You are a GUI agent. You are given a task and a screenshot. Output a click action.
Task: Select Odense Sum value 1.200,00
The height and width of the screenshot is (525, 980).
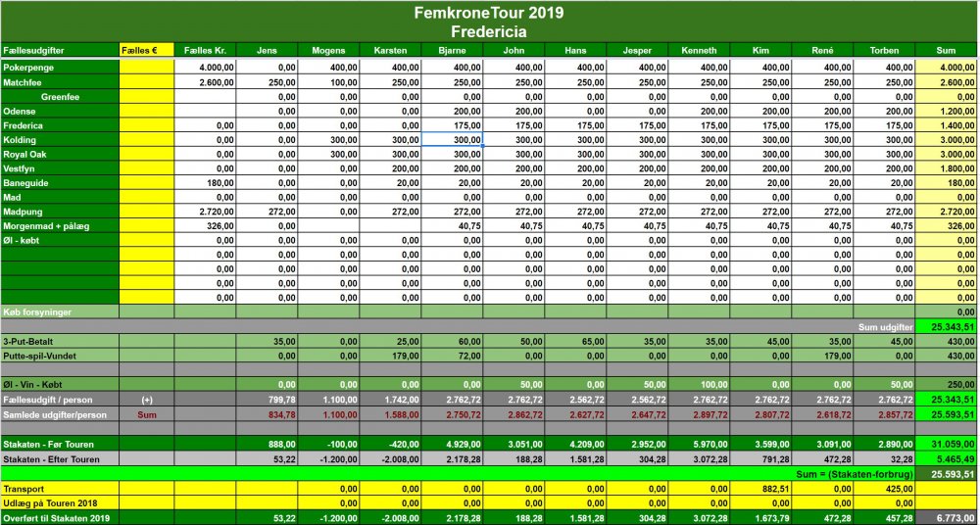pos(947,111)
